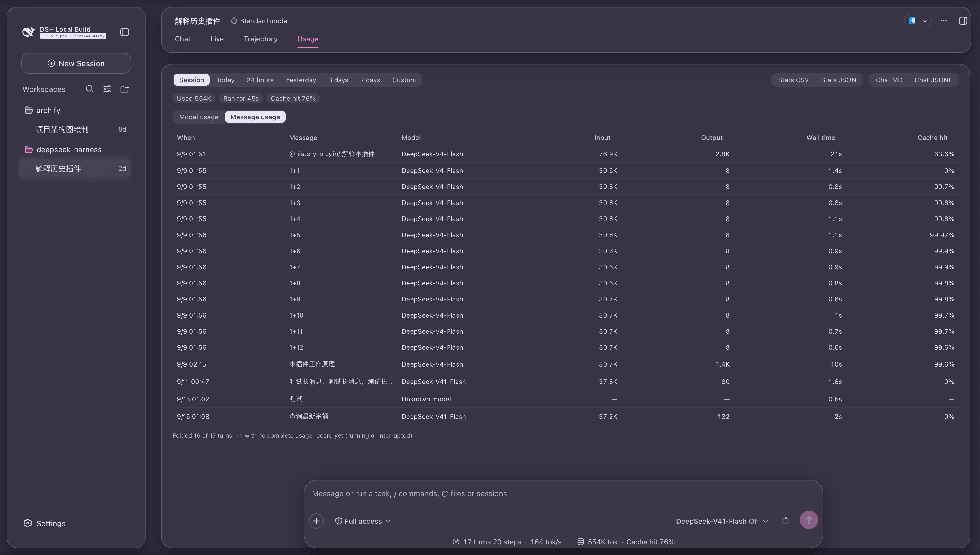
Task: Send message with arrow button
Action: click(x=808, y=520)
